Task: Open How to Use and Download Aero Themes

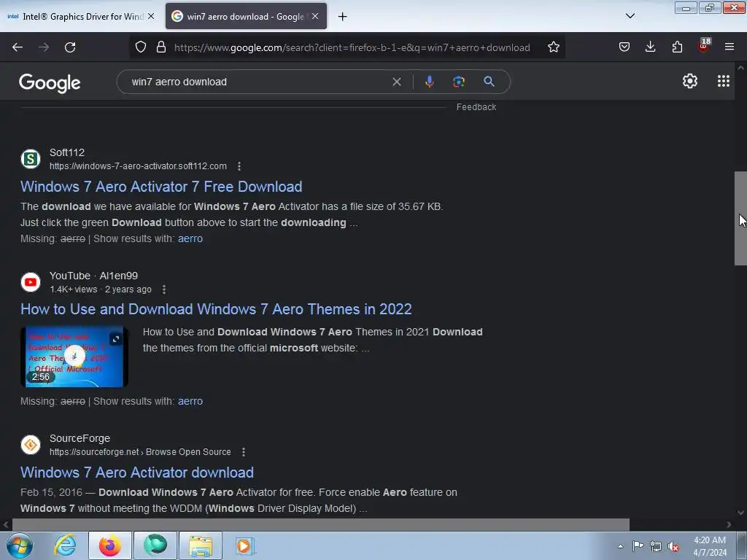Action: (x=216, y=309)
